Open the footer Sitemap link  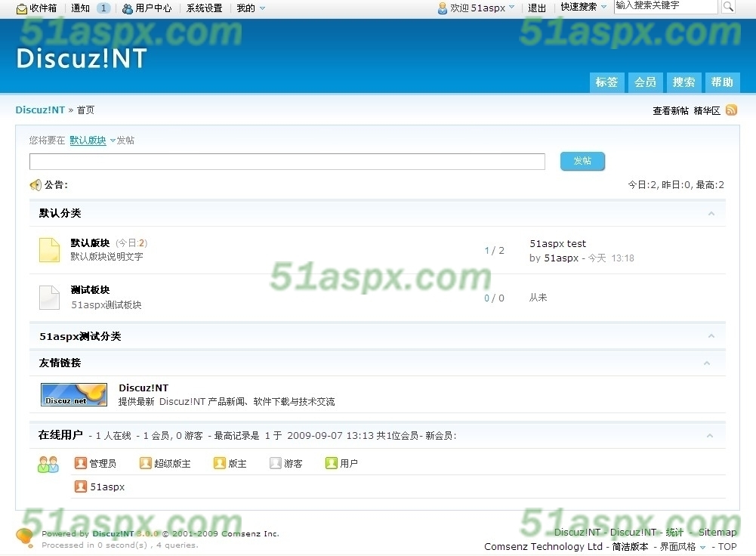(717, 533)
